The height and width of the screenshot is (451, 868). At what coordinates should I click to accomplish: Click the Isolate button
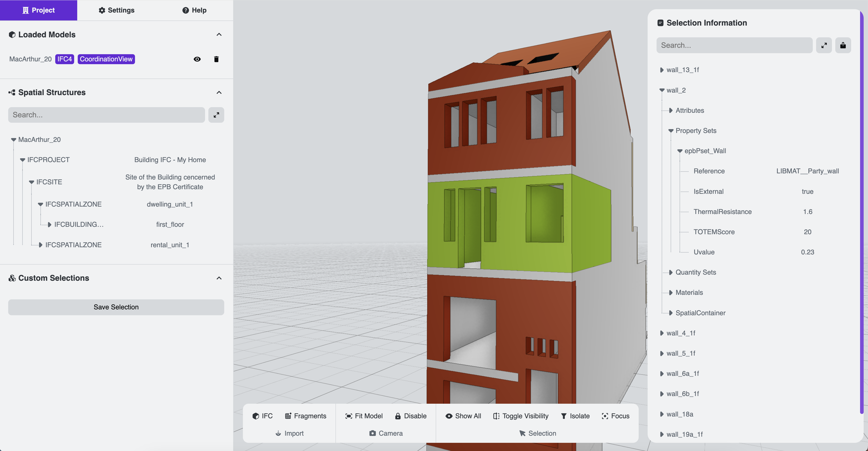point(575,416)
